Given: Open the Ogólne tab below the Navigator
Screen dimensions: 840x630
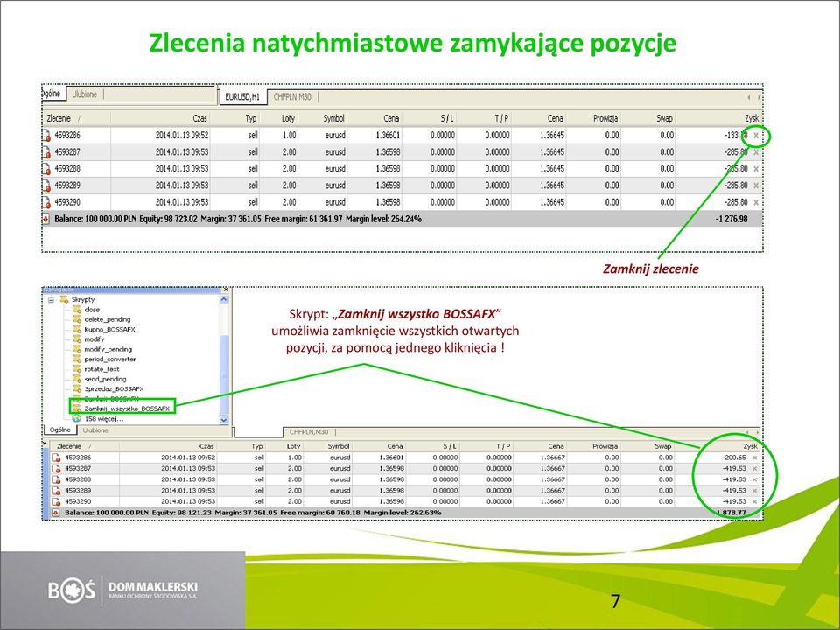Looking at the screenshot, I should coord(60,430).
